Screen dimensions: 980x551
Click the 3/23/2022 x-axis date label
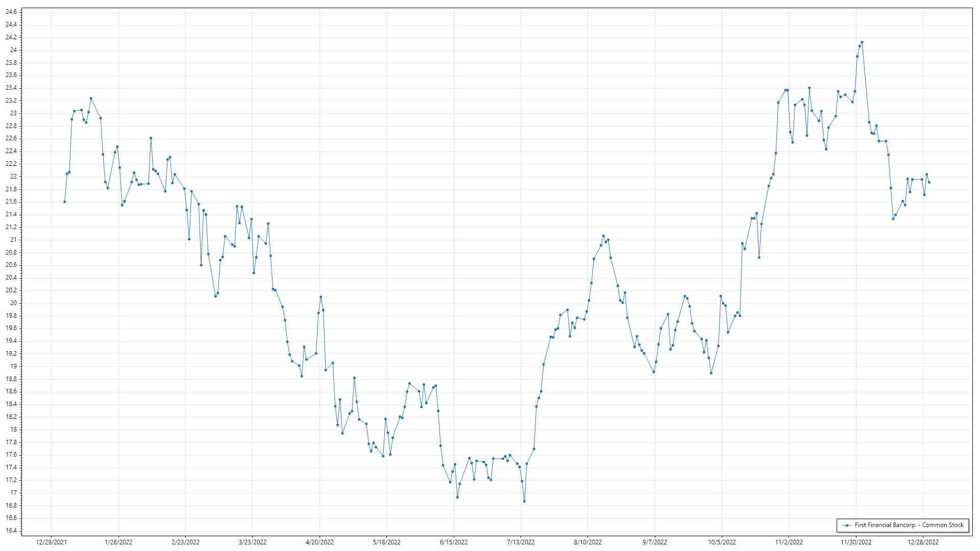[x=253, y=542]
